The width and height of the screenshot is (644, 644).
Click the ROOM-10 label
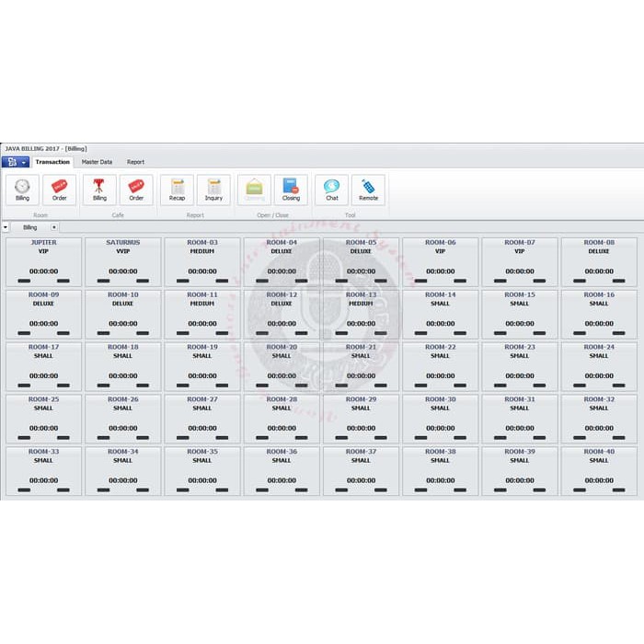click(x=122, y=294)
